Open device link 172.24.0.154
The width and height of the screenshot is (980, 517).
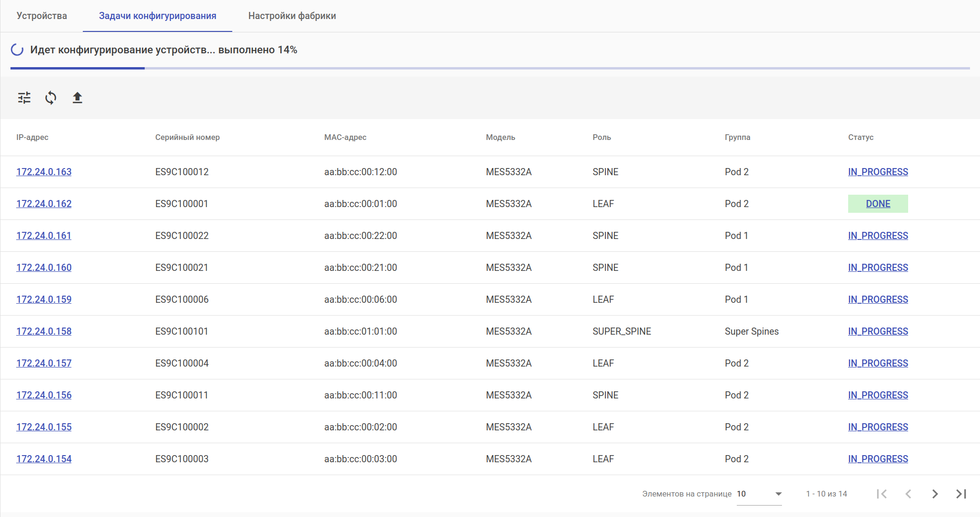click(44, 459)
